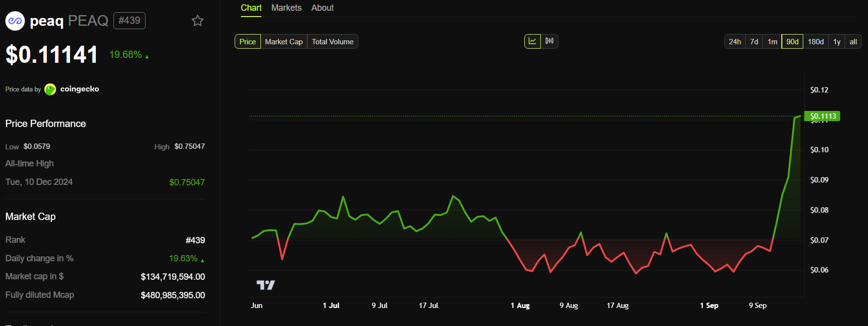Open the Chart tab
This screenshot has width=868, height=326.
click(x=251, y=8)
